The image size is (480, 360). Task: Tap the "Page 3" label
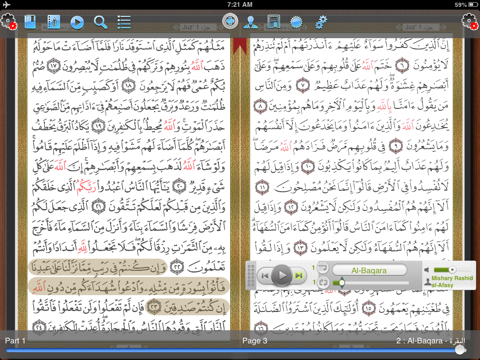(x=255, y=341)
